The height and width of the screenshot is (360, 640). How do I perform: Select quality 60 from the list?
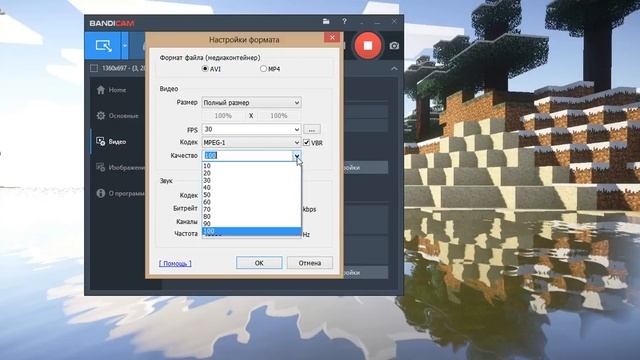(x=251, y=202)
